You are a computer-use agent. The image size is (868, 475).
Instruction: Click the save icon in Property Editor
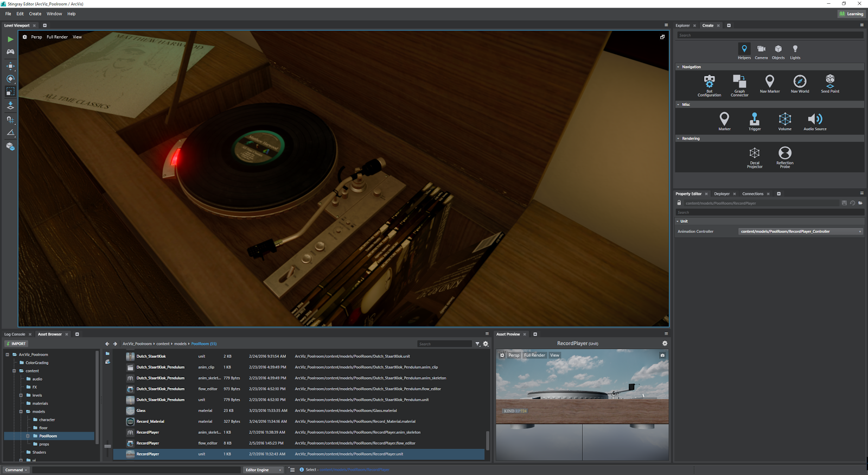[x=844, y=203]
